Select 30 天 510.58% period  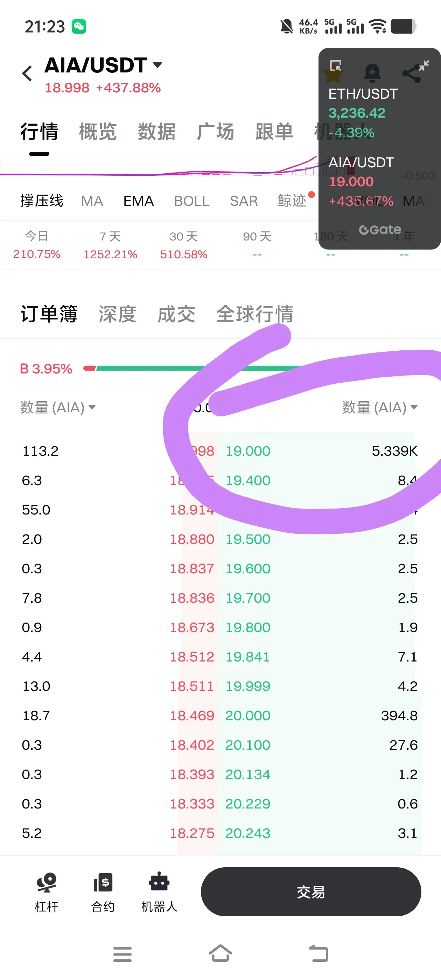pyautogui.click(x=184, y=245)
